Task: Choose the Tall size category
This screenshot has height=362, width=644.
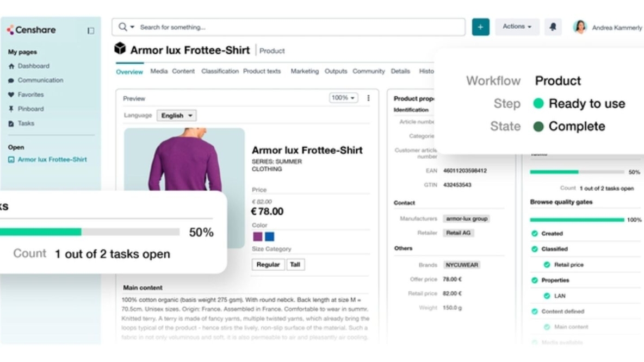Action: [295, 265]
